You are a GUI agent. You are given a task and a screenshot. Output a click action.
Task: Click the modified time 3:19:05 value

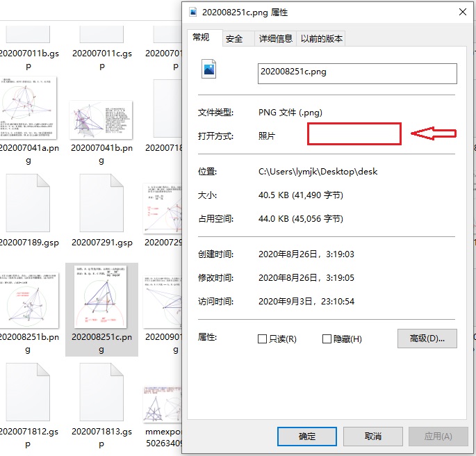click(306, 278)
